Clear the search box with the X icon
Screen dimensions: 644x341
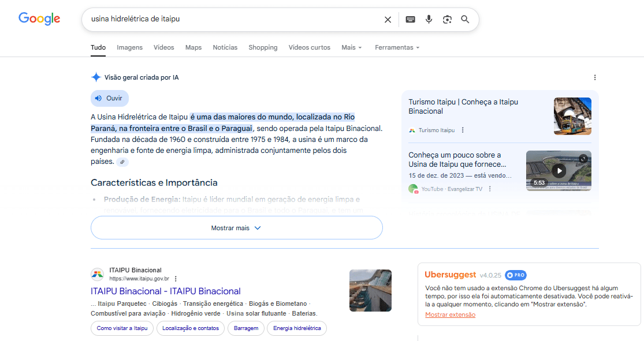click(388, 20)
